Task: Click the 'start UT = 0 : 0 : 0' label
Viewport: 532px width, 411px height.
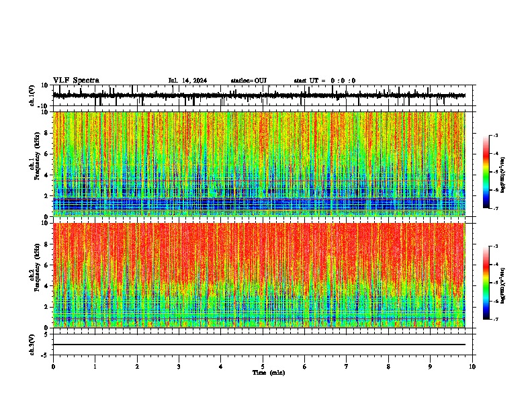Action: tap(324, 81)
